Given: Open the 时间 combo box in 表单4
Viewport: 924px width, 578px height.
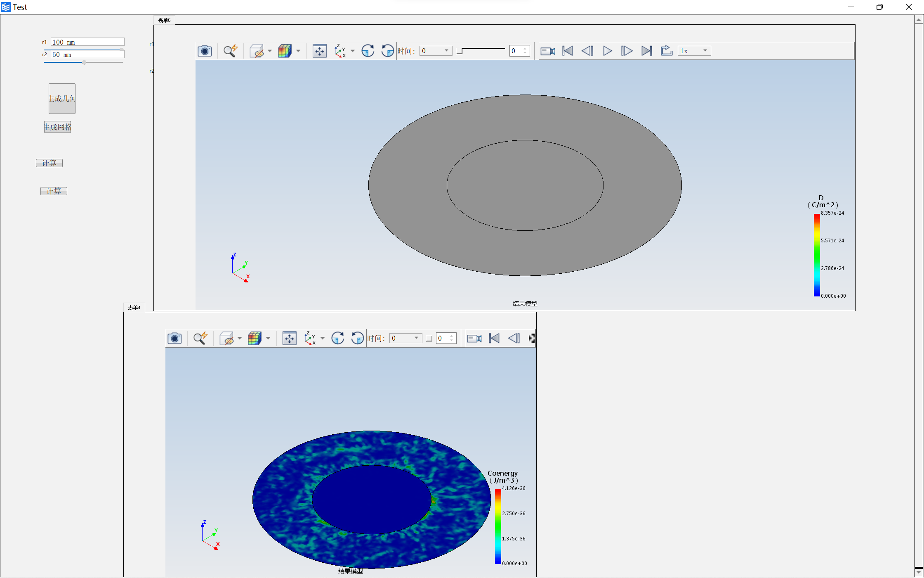Looking at the screenshot, I should coord(405,338).
